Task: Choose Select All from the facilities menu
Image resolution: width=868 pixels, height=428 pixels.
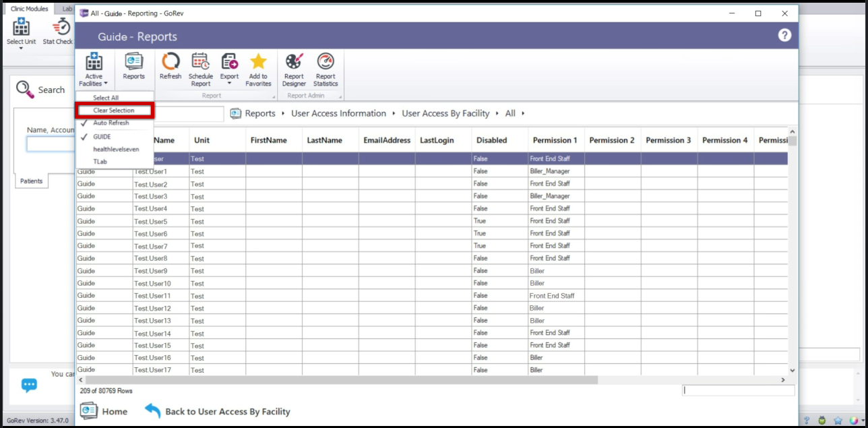Action: coord(115,98)
